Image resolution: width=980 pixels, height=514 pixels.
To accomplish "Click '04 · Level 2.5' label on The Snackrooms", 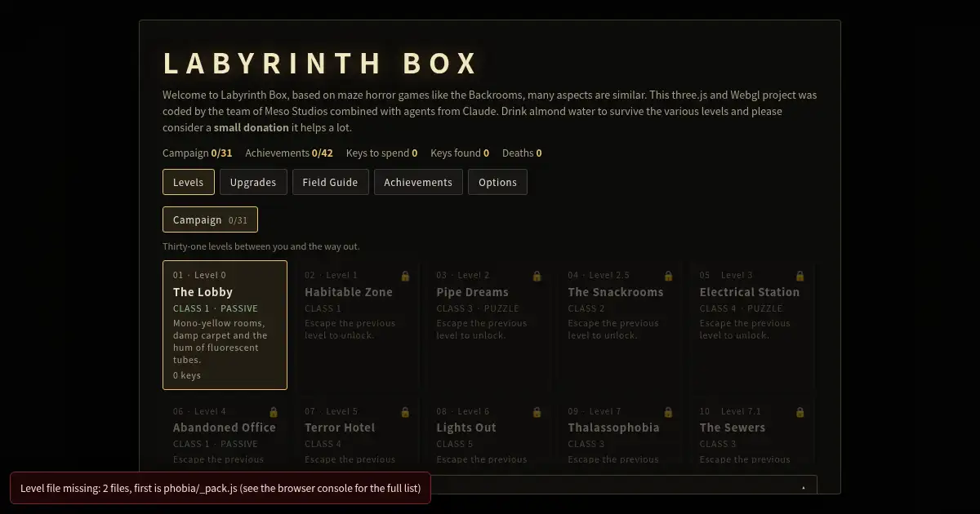I will click(x=599, y=275).
